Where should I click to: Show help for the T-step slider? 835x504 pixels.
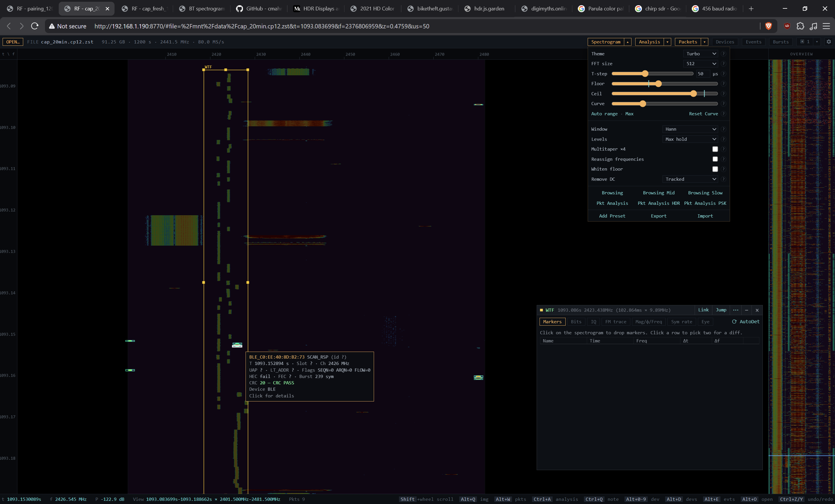click(723, 74)
